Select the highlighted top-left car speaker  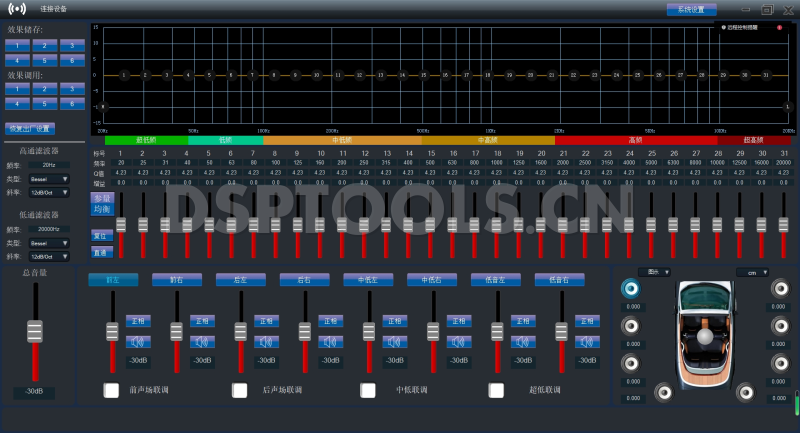pyautogui.click(x=630, y=289)
